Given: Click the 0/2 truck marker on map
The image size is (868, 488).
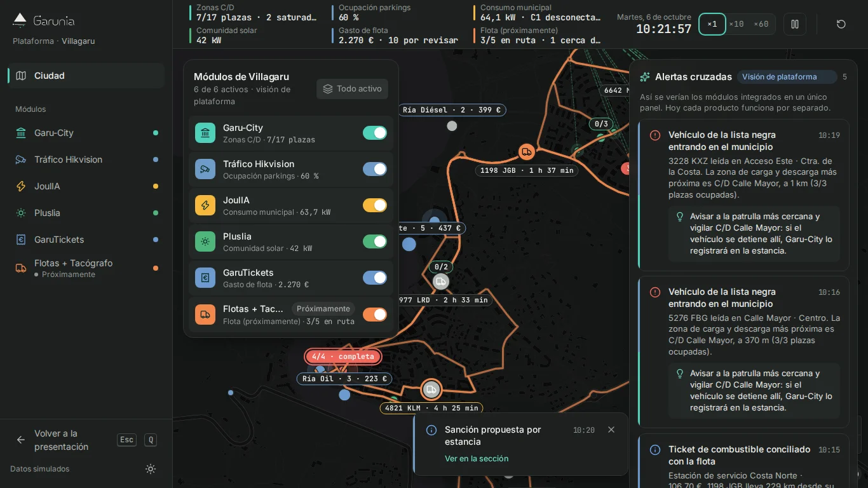Looking at the screenshot, I should (x=441, y=281).
